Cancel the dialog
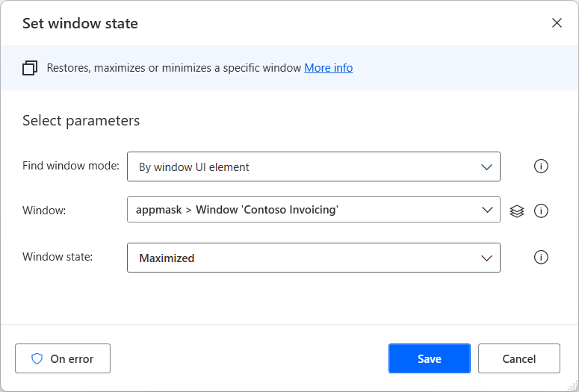Screen dimensions: 579x392 (518, 358)
